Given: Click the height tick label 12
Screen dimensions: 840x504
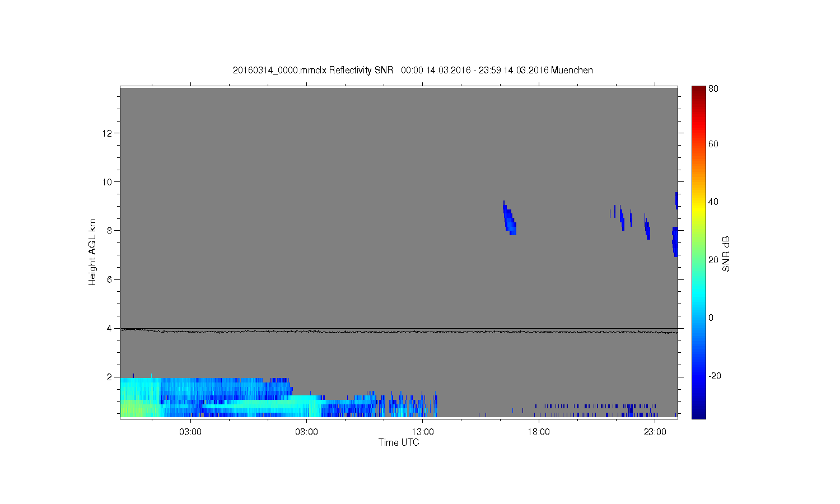Looking at the screenshot, I should [x=108, y=133].
